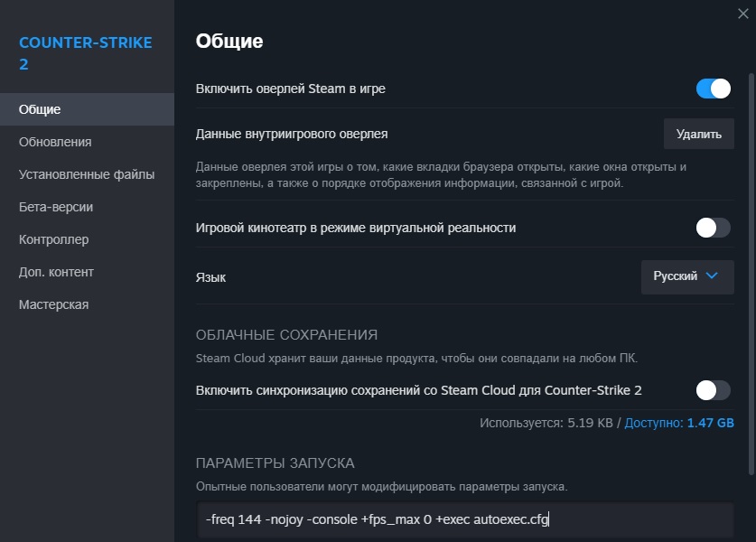Click the launch options text field
The width and height of the screenshot is (756, 542).
pos(465,519)
